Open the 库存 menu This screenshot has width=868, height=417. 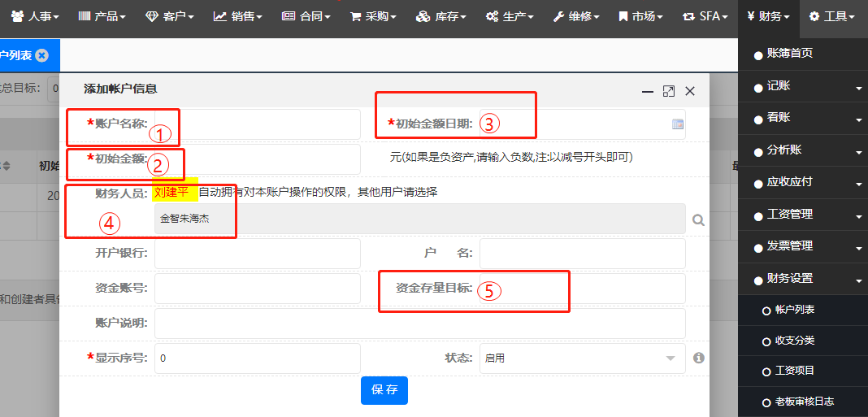point(441,16)
